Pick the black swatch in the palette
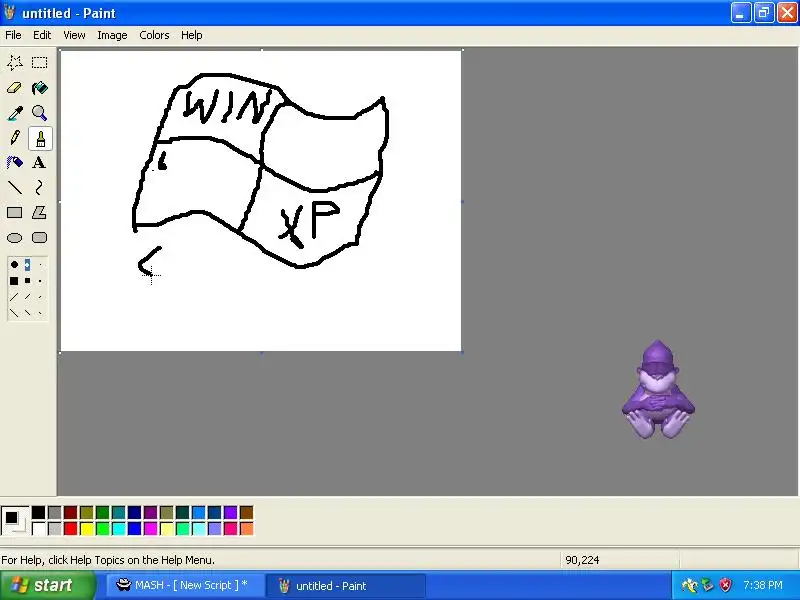The height and width of the screenshot is (600, 800). (x=38, y=512)
